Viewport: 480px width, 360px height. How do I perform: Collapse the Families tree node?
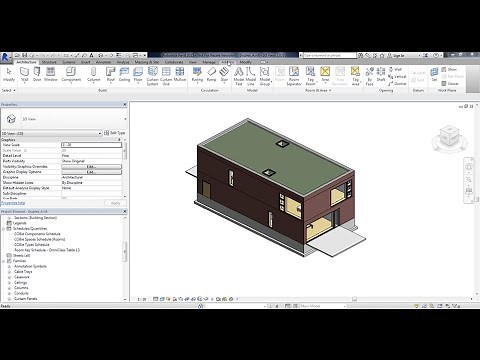click(x=4, y=261)
